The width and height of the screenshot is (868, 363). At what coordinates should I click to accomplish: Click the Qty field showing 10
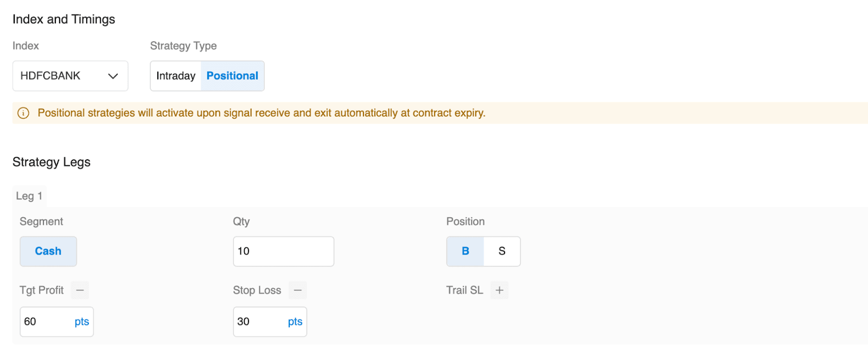[283, 251]
